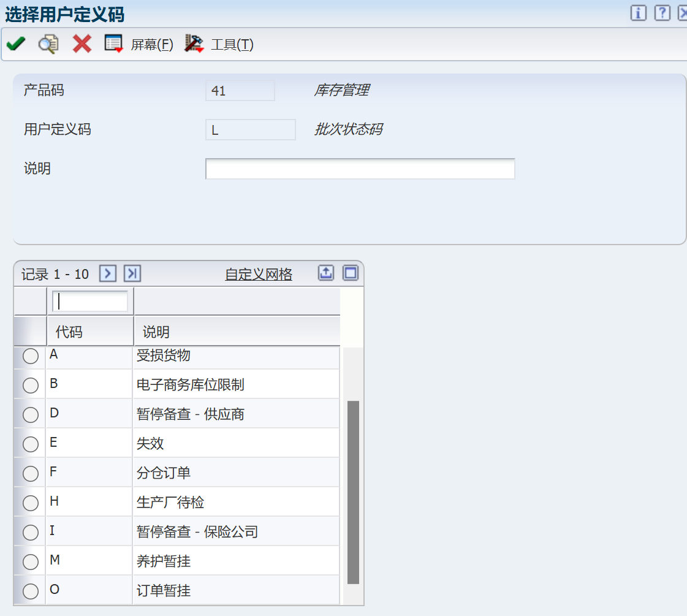The height and width of the screenshot is (616, 687).
Task: Click the export grid data icon
Action: (x=325, y=273)
